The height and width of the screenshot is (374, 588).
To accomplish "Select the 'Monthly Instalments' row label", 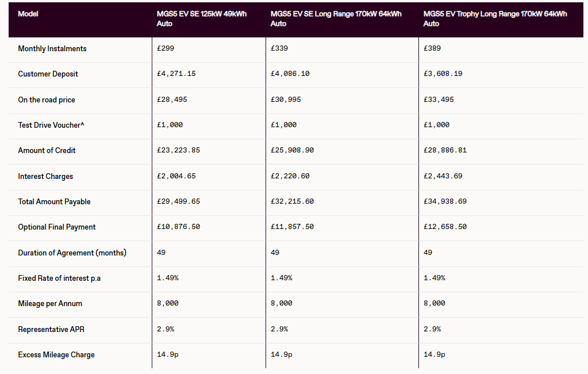I will tap(52, 48).
